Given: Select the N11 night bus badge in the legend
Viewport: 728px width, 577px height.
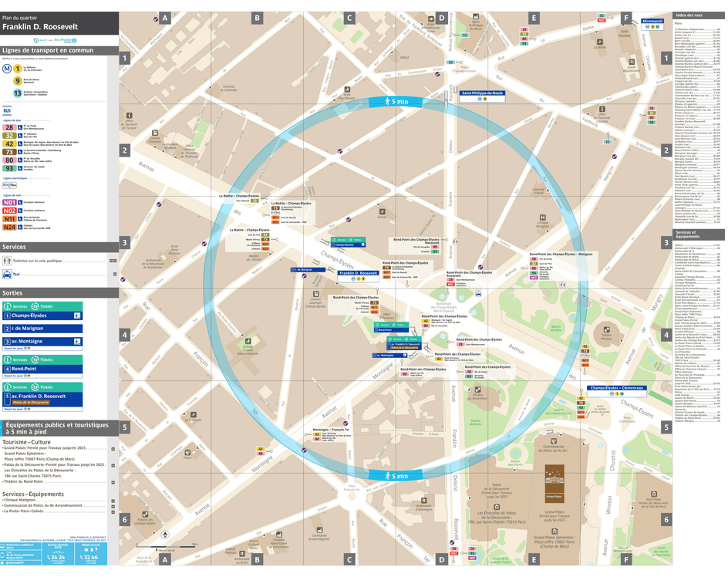Looking at the screenshot, I should [x=9, y=219].
